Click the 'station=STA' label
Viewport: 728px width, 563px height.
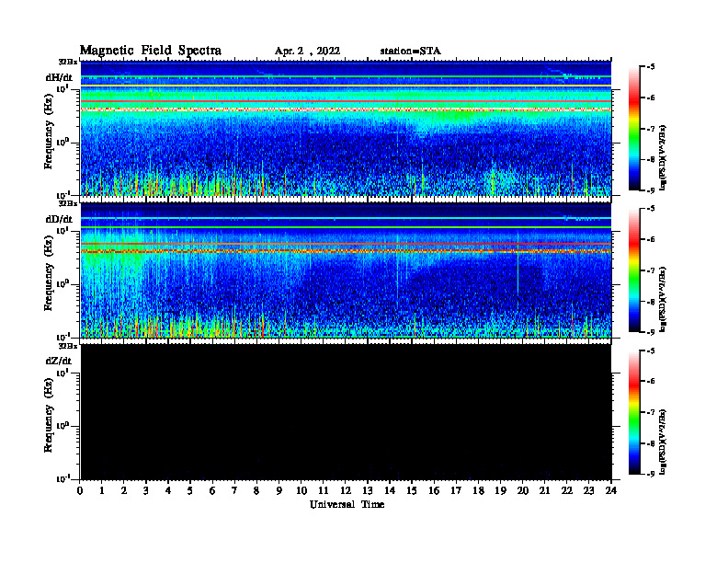pyautogui.click(x=410, y=52)
